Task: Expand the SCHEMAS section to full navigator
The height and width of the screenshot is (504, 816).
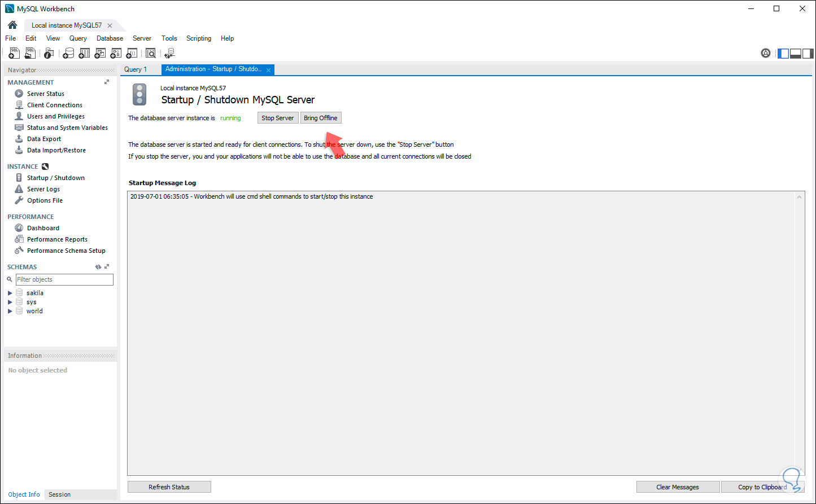Action: click(x=107, y=267)
